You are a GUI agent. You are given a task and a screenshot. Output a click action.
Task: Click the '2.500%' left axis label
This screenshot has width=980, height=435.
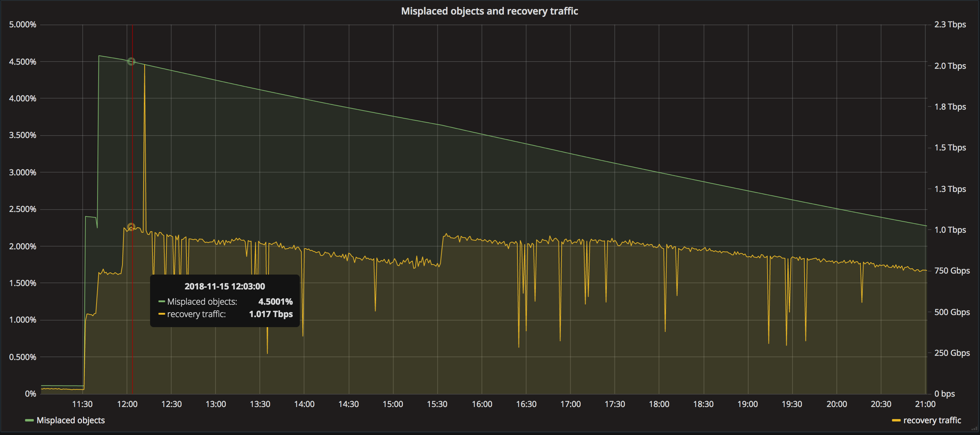pos(23,209)
